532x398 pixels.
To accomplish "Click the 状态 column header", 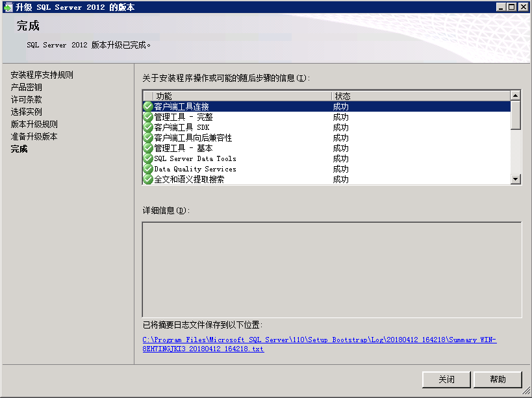I will click(x=421, y=96).
